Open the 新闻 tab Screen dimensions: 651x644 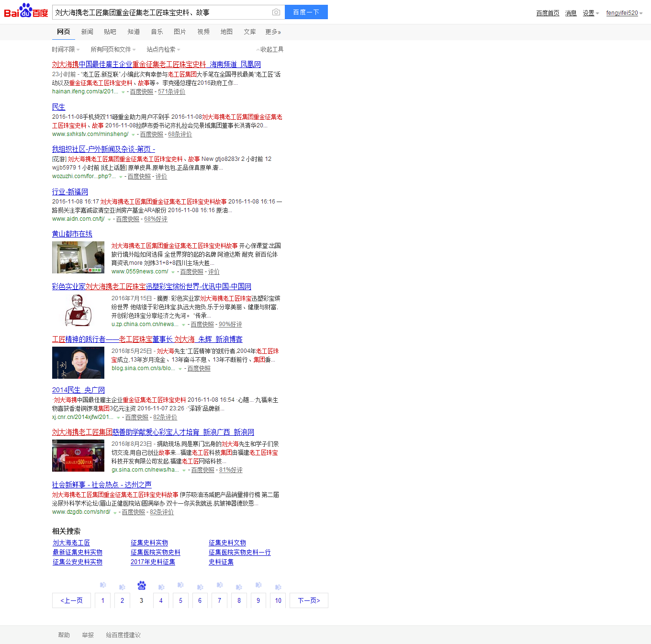[87, 32]
